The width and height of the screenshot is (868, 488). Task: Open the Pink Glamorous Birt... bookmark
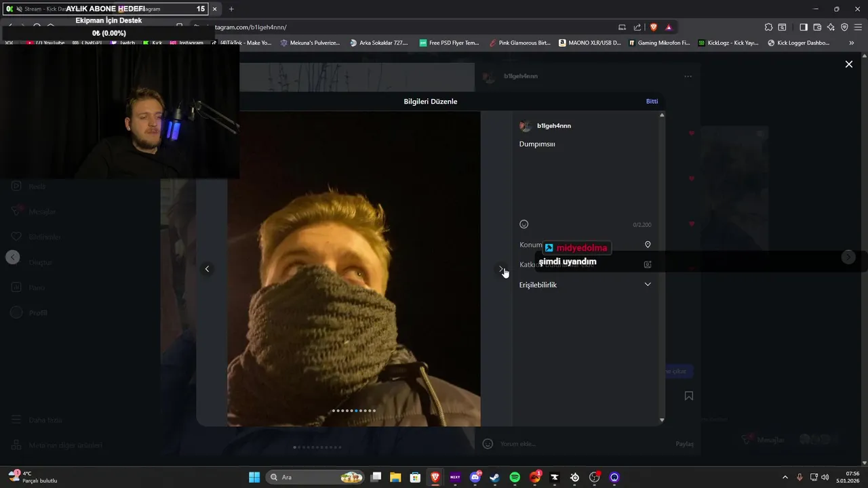519,43
